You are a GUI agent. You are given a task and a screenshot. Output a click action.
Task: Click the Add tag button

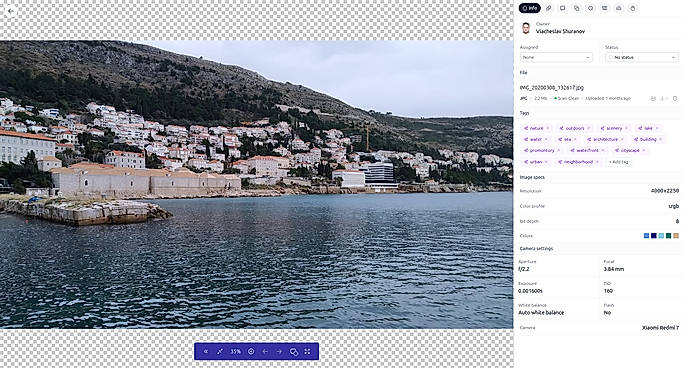coord(619,162)
